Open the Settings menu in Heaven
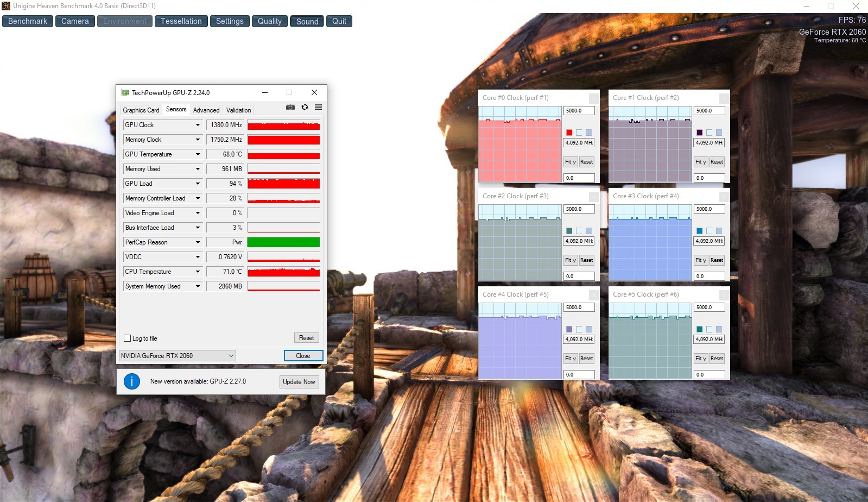The height and width of the screenshot is (502, 868). coord(230,21)
